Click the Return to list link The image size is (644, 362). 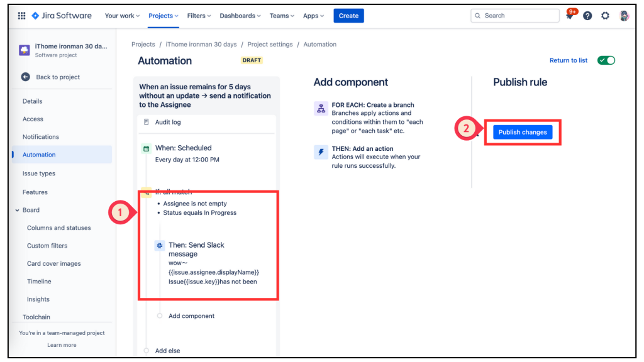[569, 60]
